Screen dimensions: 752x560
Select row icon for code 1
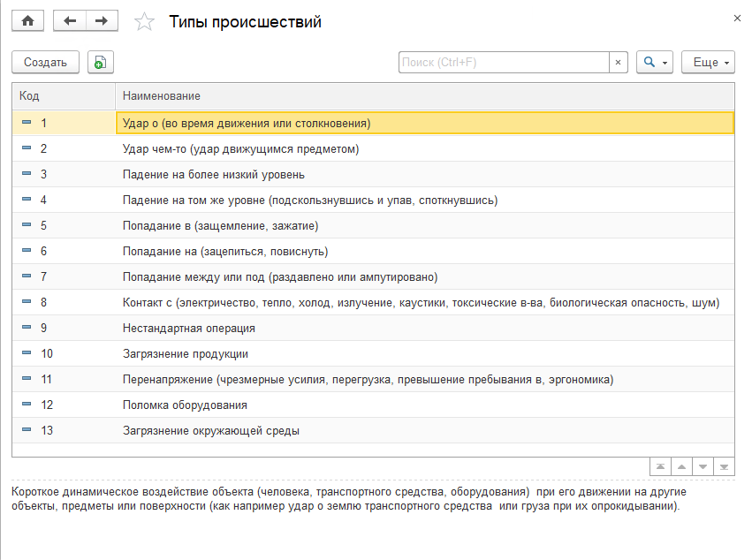click(27, 122)
